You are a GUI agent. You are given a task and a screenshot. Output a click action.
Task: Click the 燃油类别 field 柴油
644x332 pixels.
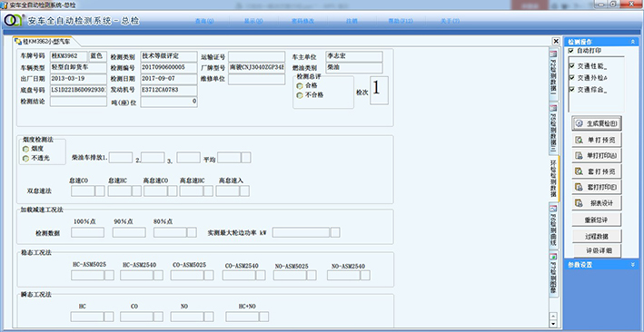pos(354,68)
